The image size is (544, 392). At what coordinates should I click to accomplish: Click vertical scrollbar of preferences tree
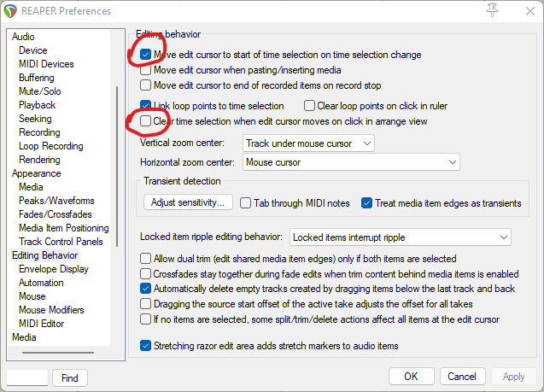pyautogui.click(x=117, y=167)
